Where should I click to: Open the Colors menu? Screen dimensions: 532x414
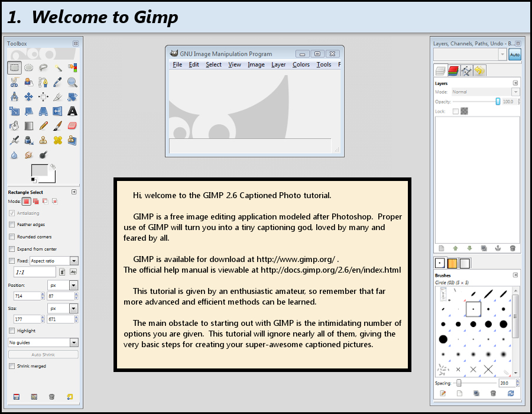coord(300,64)
